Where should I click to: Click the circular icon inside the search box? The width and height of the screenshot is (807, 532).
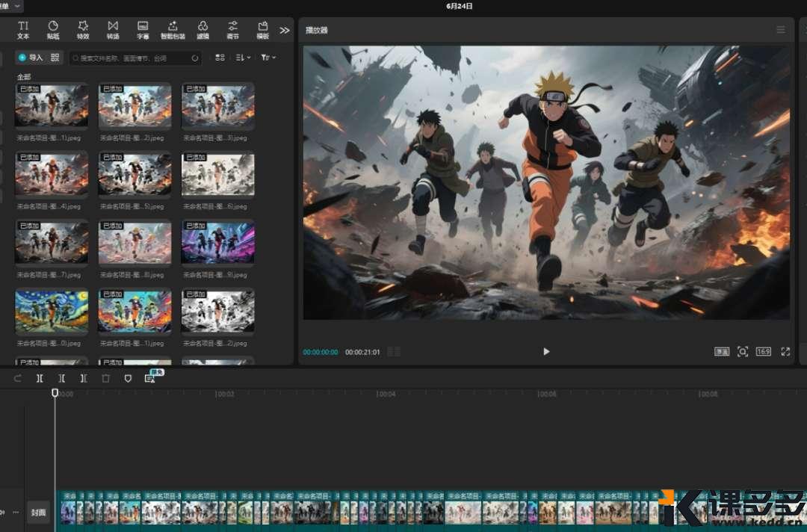[x=194, y=58]
